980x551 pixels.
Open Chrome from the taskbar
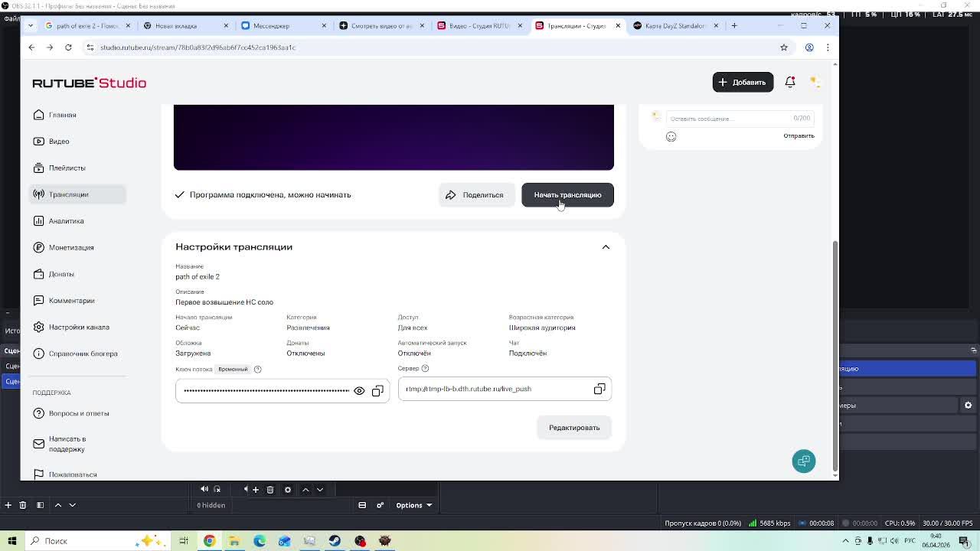(x=209, y=541)
